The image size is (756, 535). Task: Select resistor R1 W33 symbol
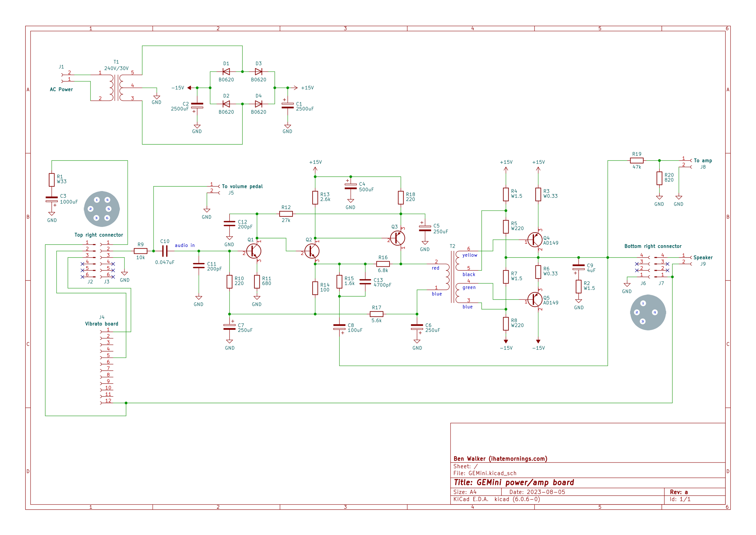(52, 180)
